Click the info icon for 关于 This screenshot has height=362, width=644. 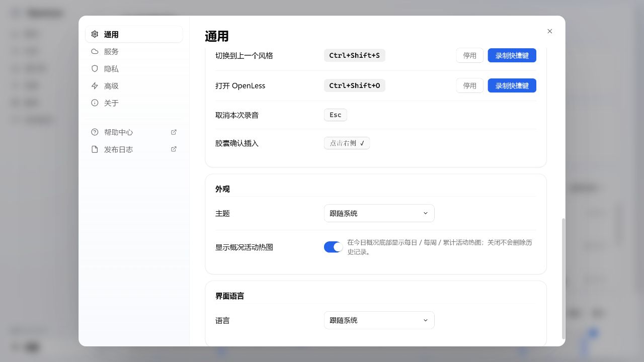95,103
